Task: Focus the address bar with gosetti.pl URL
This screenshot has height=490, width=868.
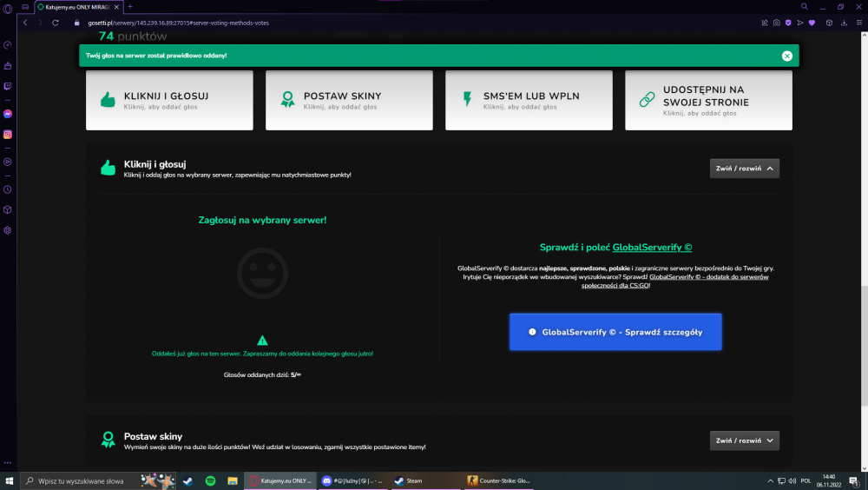Action: pos(178,23)
